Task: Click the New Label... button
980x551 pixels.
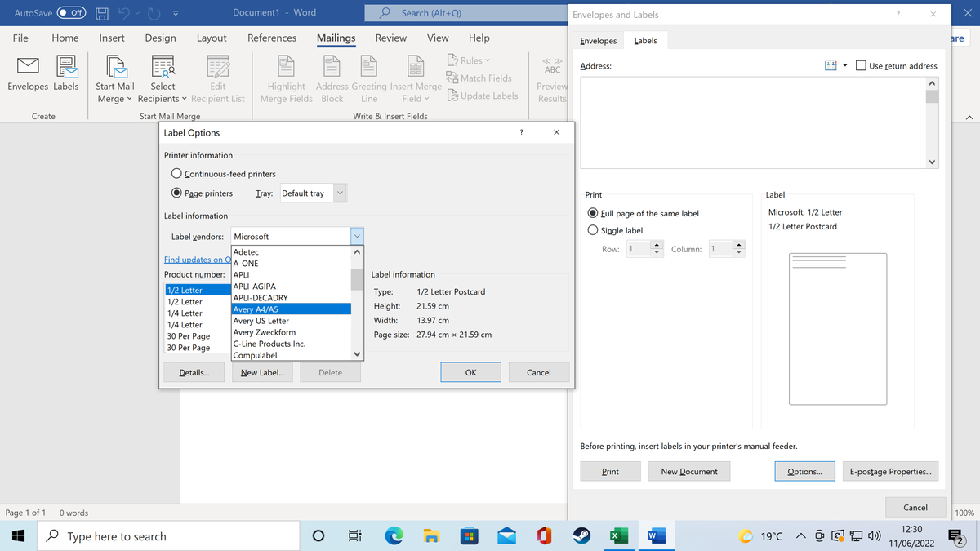Action: [x=262, y=373]
